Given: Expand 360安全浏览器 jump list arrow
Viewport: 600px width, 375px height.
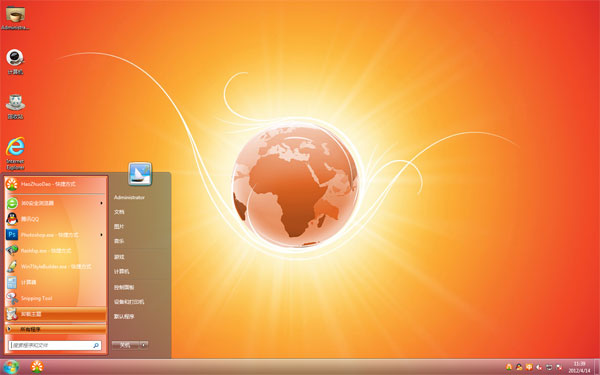Looking at the screenshot, I should click(101, 203).
